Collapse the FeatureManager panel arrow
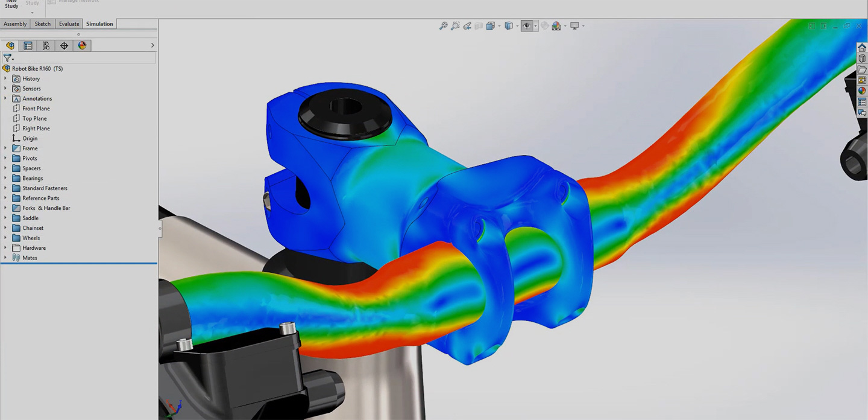868x420 pixels. coord(152,45)
